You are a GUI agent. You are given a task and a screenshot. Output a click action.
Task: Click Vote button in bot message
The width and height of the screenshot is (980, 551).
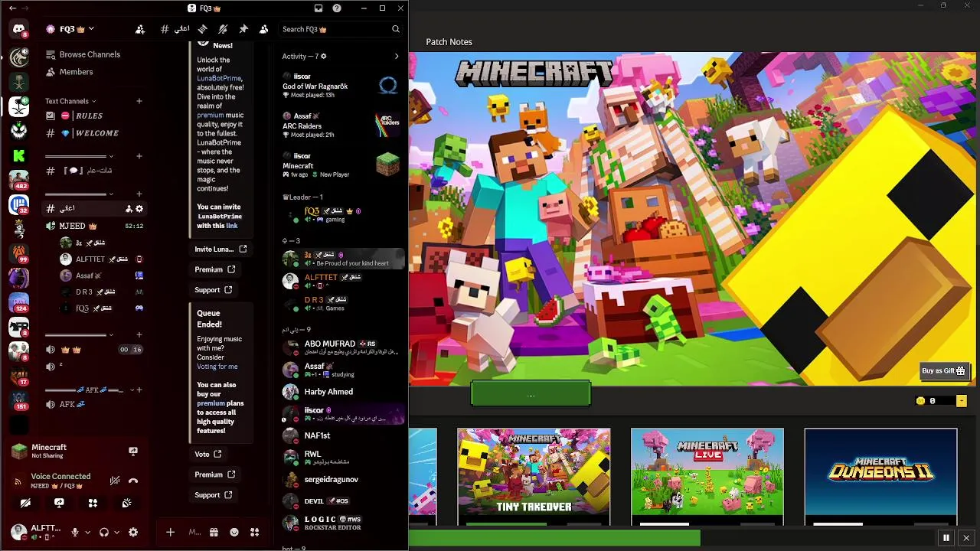tap(208, 454)
